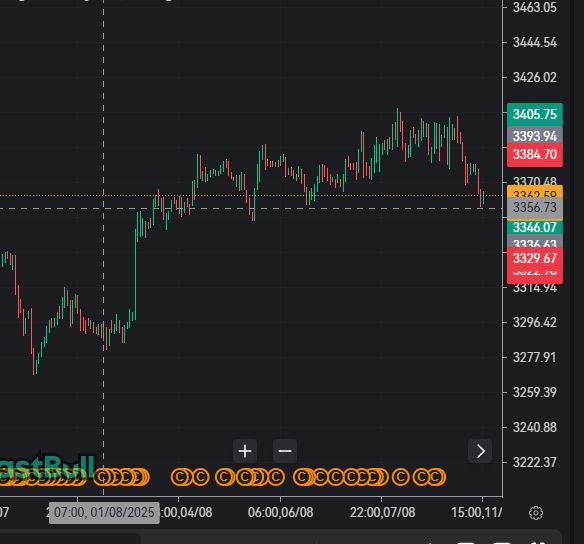Select red 3384.70 price label
584x544 pixels.
click(535, 155)
